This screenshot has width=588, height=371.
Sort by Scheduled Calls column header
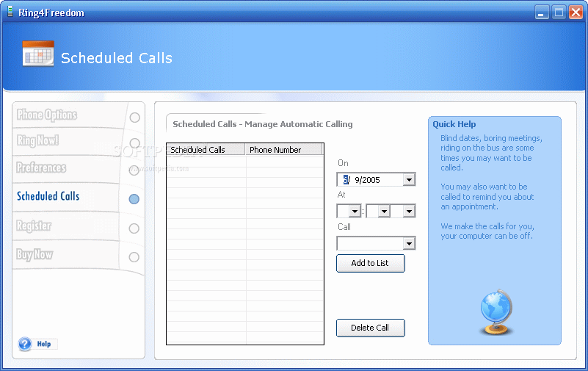206,149
